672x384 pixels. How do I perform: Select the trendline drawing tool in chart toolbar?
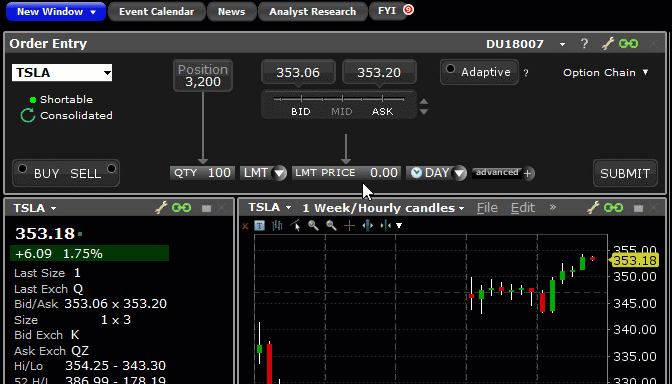pyautogui.click(x=295, y=225)
